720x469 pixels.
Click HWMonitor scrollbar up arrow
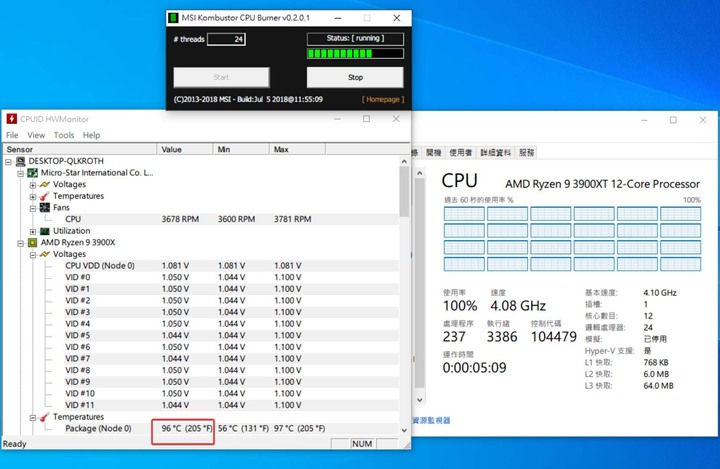pos(404,161)
